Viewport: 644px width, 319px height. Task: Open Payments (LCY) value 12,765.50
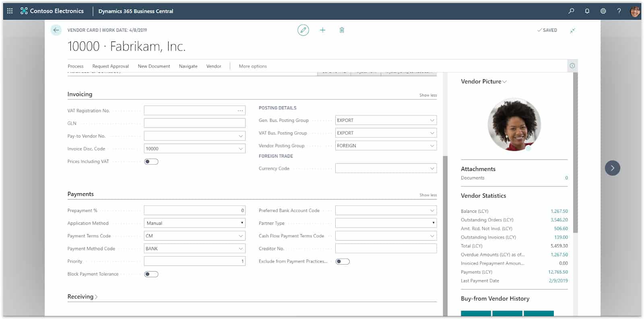(558, 272)
